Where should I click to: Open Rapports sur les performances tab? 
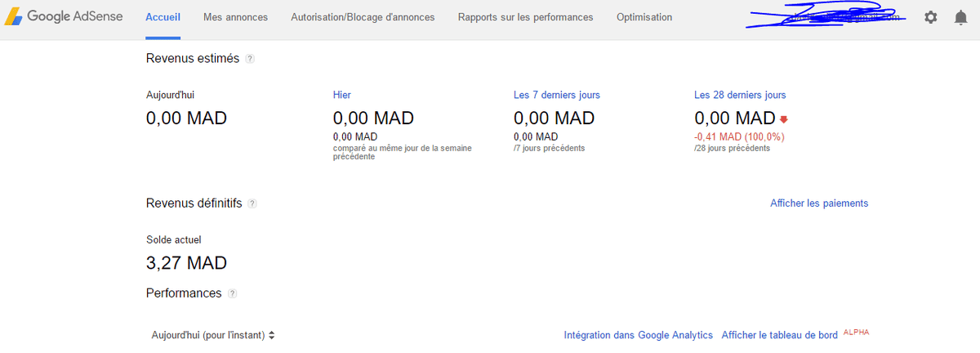click(526, 17)
